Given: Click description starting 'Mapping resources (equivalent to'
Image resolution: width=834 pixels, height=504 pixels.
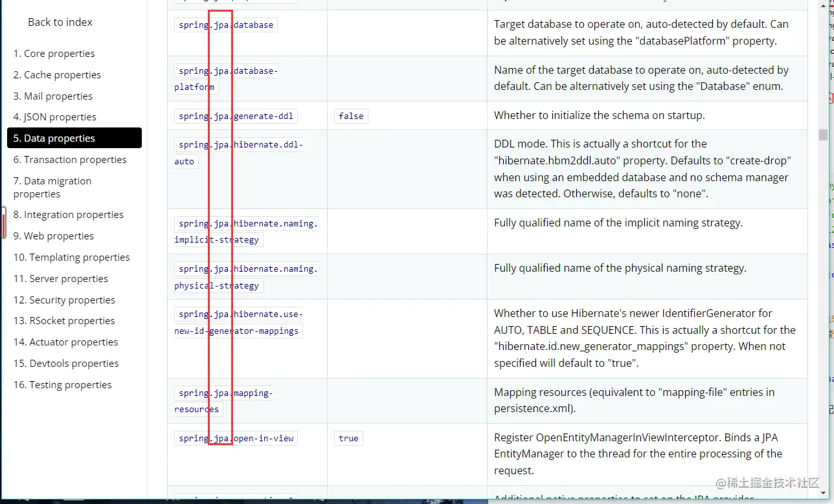Looking at the screenshot, I should (634, 400).
